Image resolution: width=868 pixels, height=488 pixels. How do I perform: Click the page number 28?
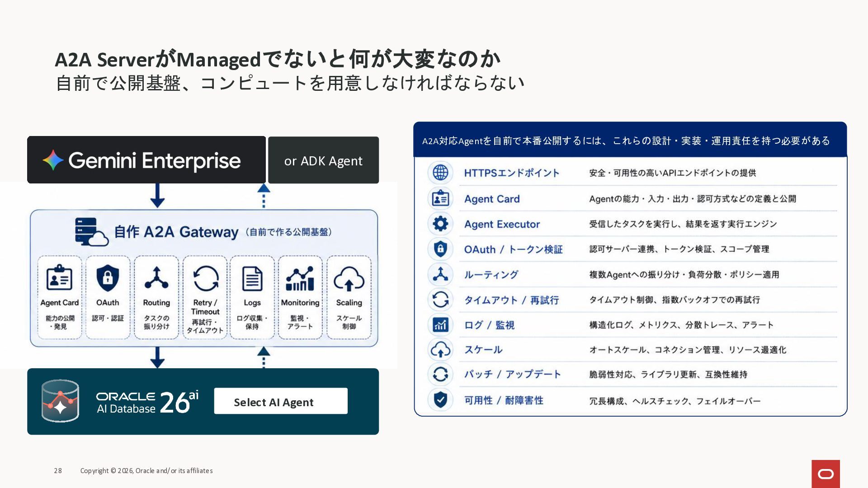pos(58,471)
